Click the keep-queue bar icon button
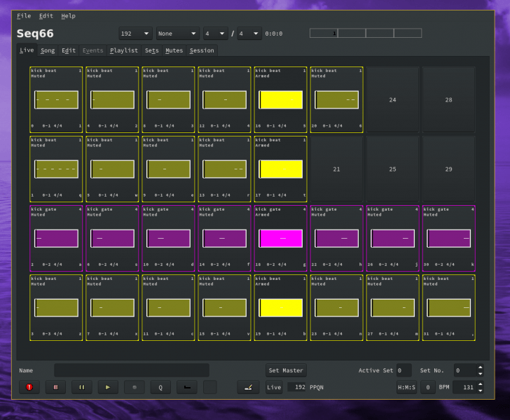510x420 pixels. tap(187, 387)
